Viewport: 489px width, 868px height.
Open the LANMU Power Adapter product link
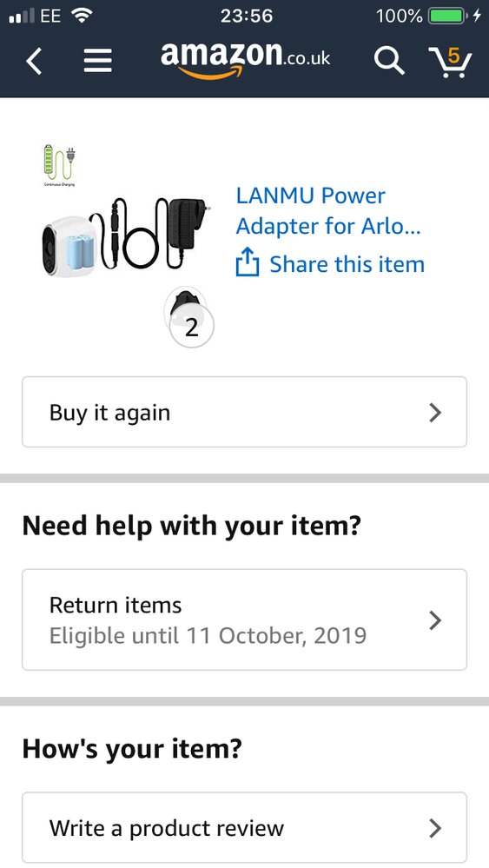tap(328, 210)
